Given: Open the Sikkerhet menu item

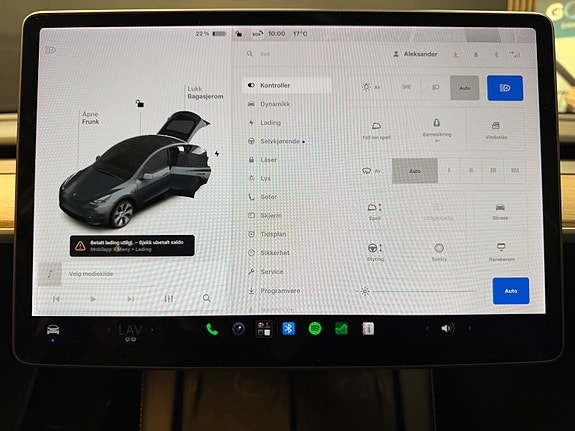Looking at the screenshot, I should [268, 253].
